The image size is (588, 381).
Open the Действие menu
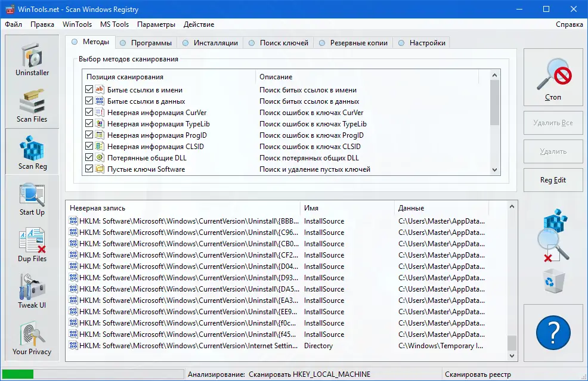coord(199,24)
